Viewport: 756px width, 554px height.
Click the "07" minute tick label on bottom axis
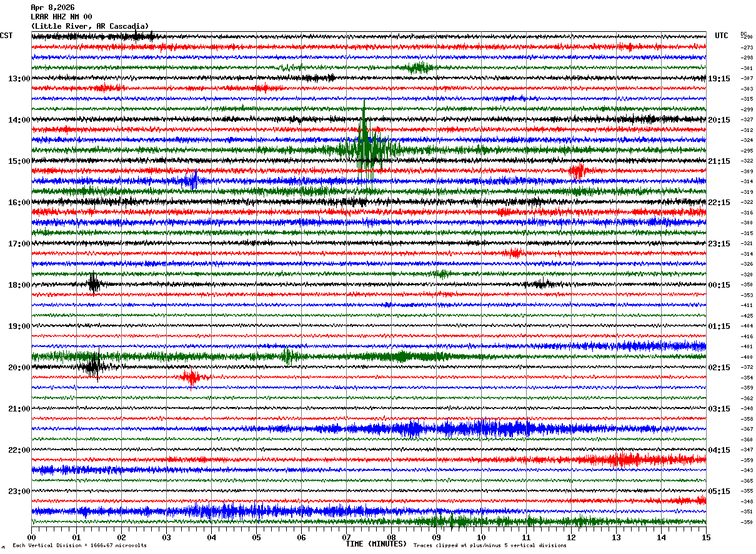346,537
